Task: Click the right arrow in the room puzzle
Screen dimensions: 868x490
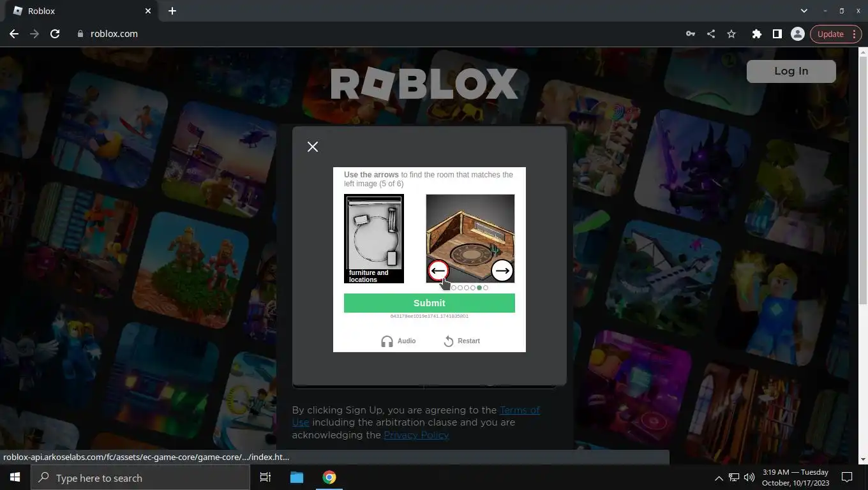Action: pos(502,271)
